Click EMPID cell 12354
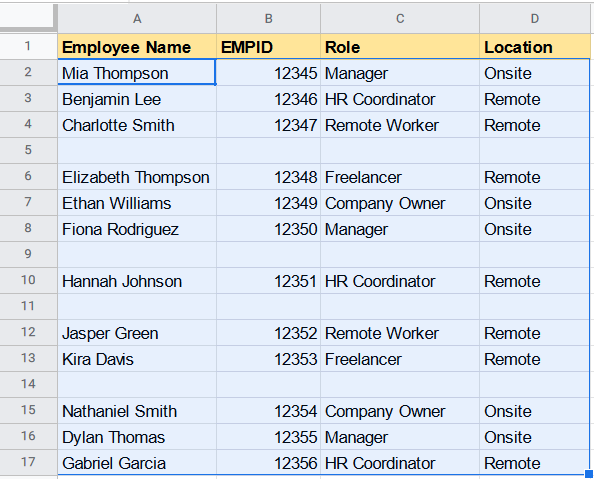The image size is (594, 479). click(269, 410)
